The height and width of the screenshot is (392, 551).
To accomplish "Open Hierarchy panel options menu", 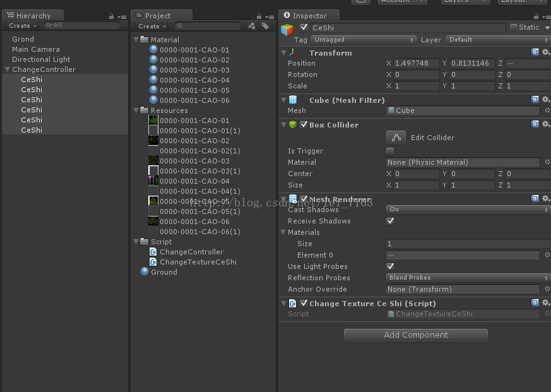I will 122,17.
